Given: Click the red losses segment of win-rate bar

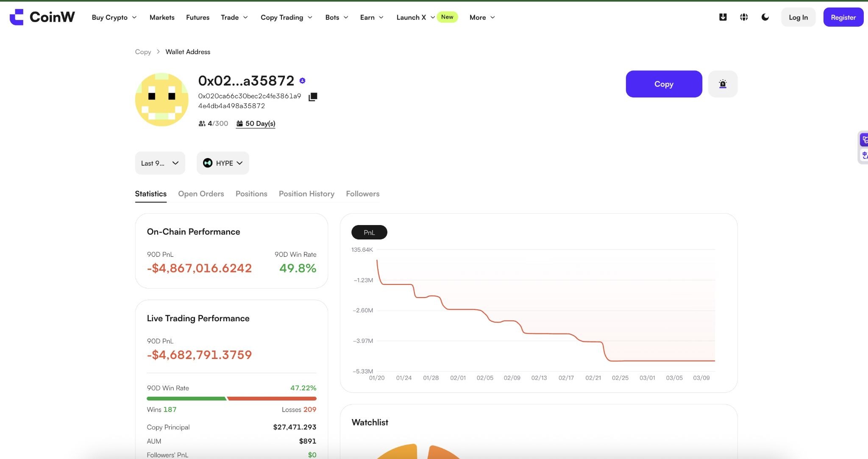Looking at the screenshot, I should point(272,398).
